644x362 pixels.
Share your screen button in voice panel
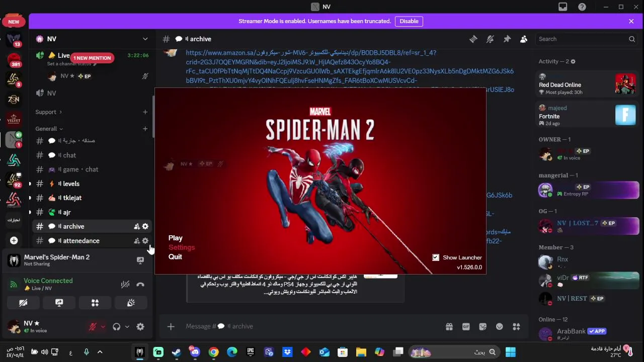(59, 303)
